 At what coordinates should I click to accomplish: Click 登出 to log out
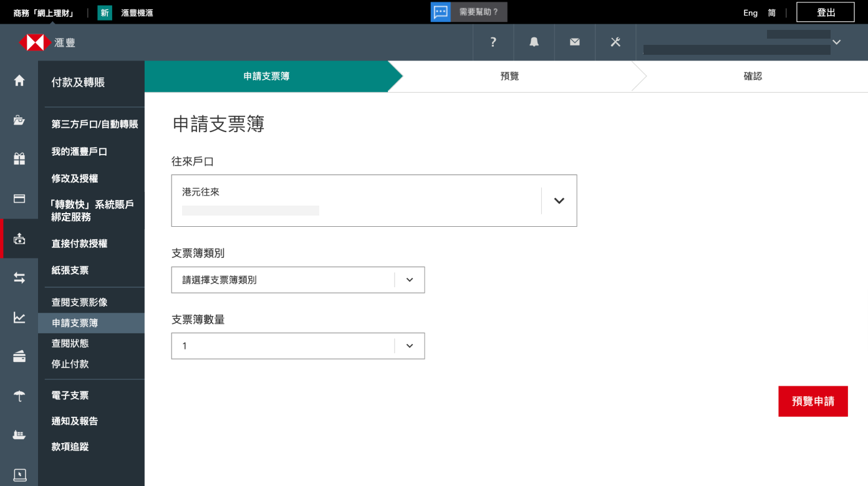point(824,12)
